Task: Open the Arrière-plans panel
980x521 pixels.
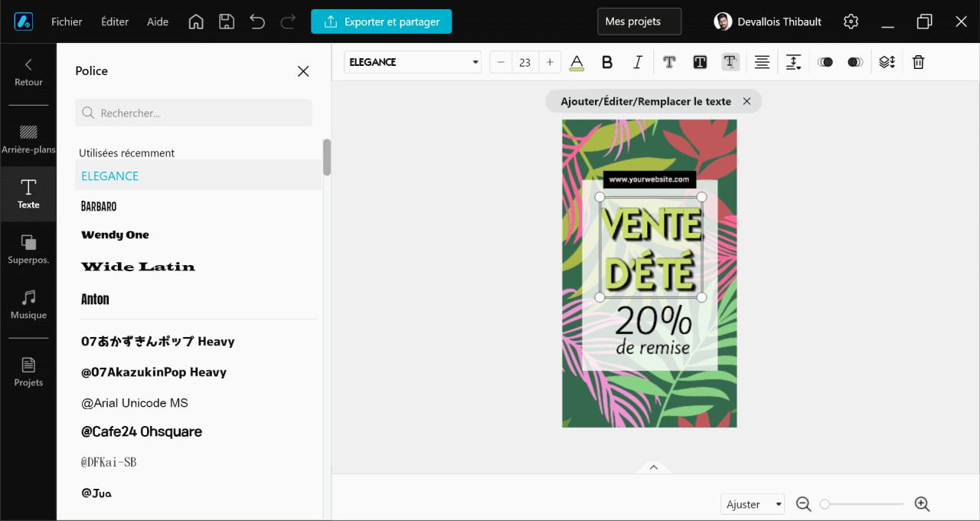Action: tap(28, 138)
